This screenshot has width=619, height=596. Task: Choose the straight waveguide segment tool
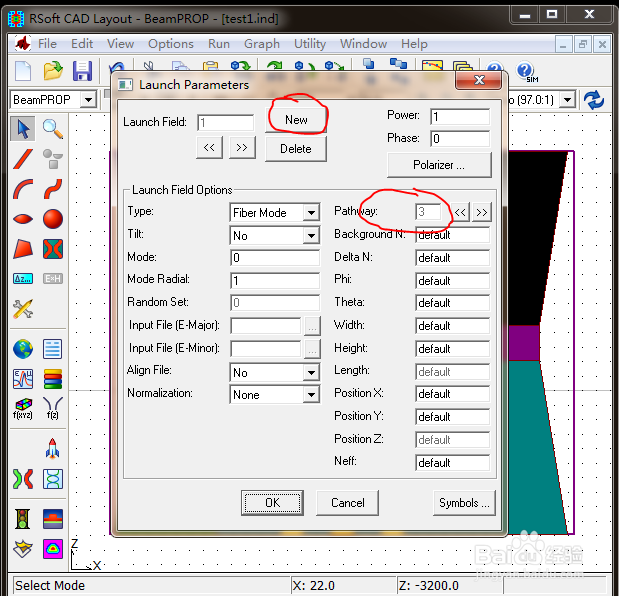pyautogui.click(x=23, y=159)
